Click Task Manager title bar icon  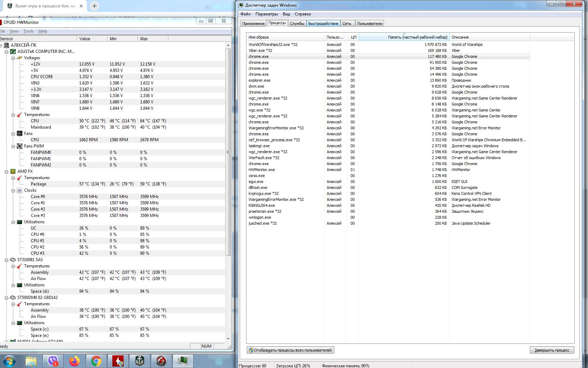pyautogui.click(x=241, y=5)
